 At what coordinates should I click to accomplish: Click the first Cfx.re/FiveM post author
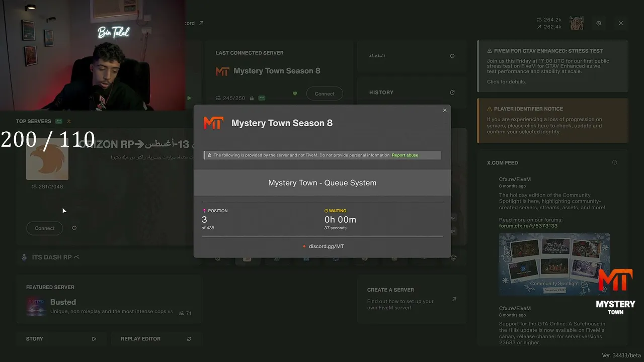[515, 179]
